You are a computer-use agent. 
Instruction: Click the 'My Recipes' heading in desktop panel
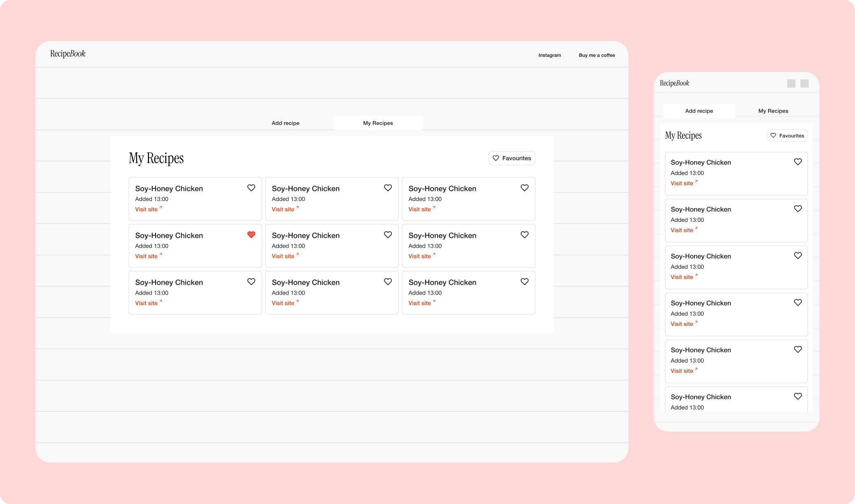(x=156, y=158)
